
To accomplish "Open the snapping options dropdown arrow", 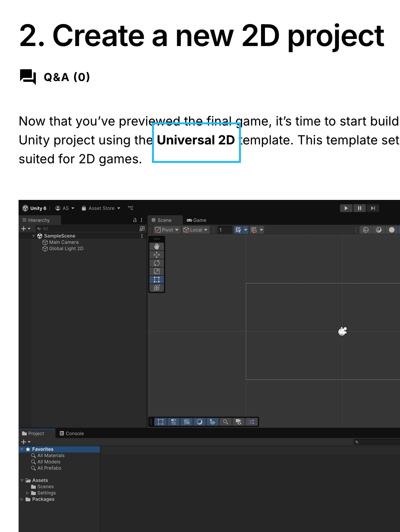I will click(x=261, y=230).
